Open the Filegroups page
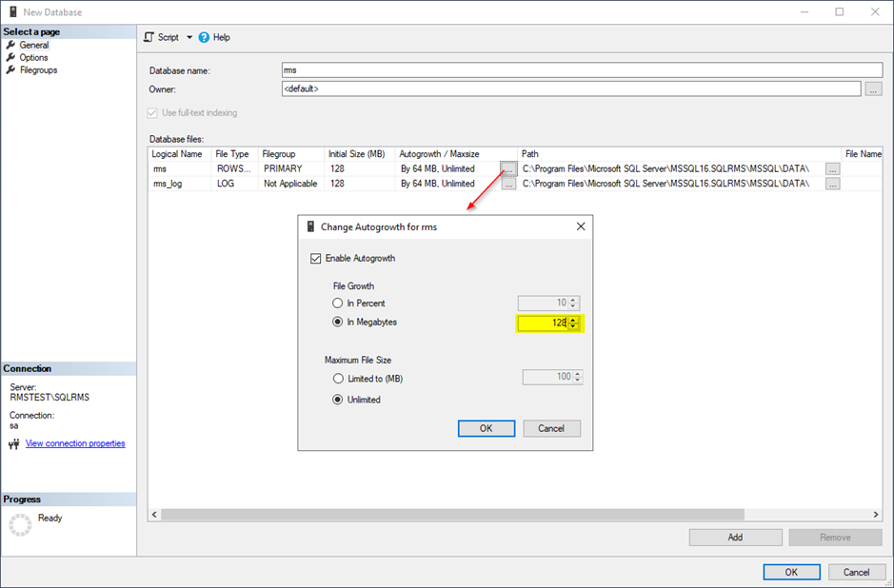 pyautogui.click(x=38, y=70)
